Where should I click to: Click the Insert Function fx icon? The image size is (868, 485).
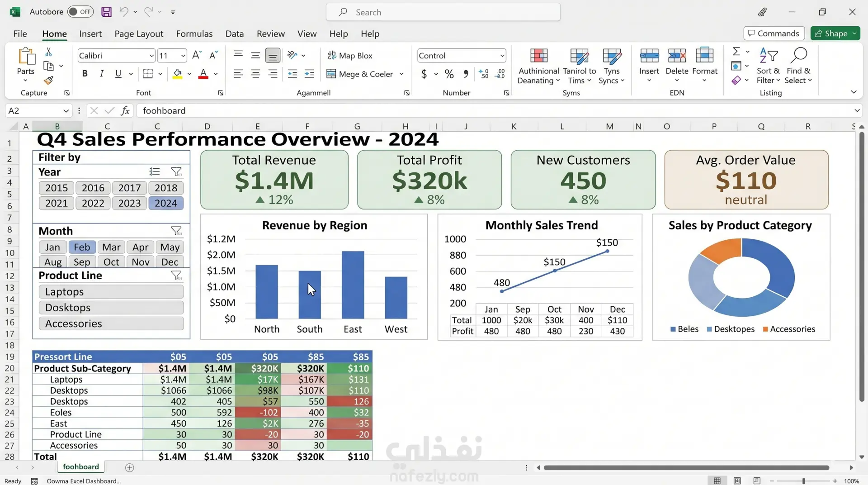pos(125,111)
